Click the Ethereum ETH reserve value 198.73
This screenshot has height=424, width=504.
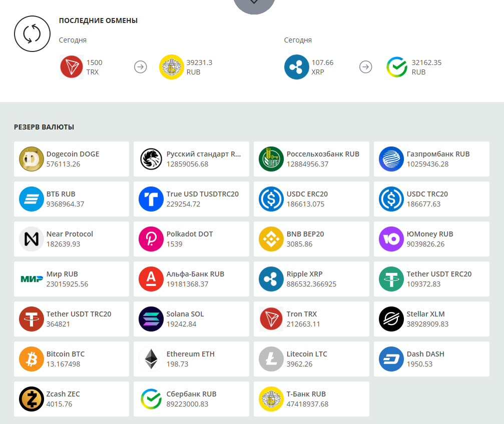pos(178,364)
